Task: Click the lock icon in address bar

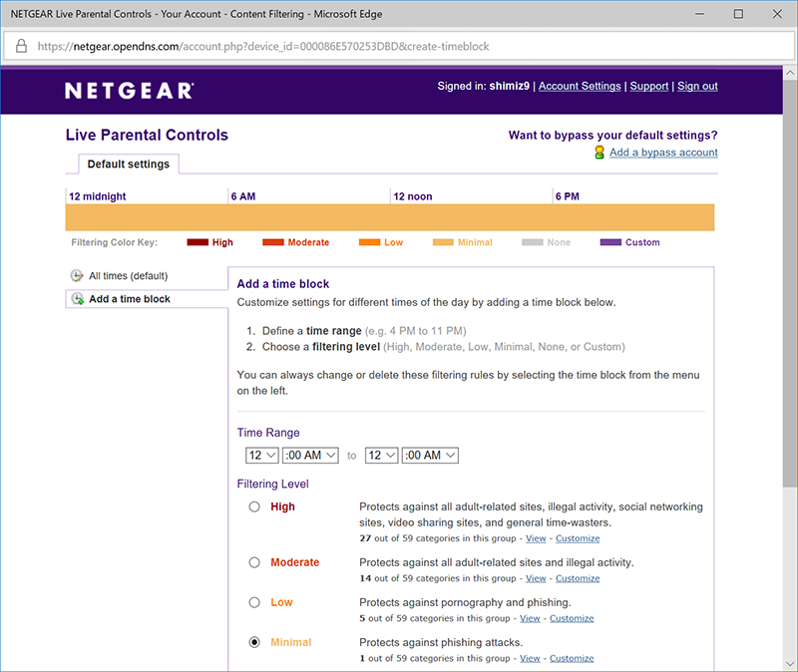Action: pos(20,46)
